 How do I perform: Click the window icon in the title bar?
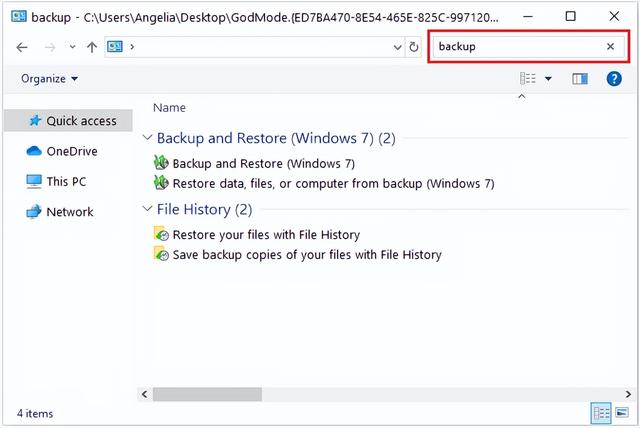(19, 17)
